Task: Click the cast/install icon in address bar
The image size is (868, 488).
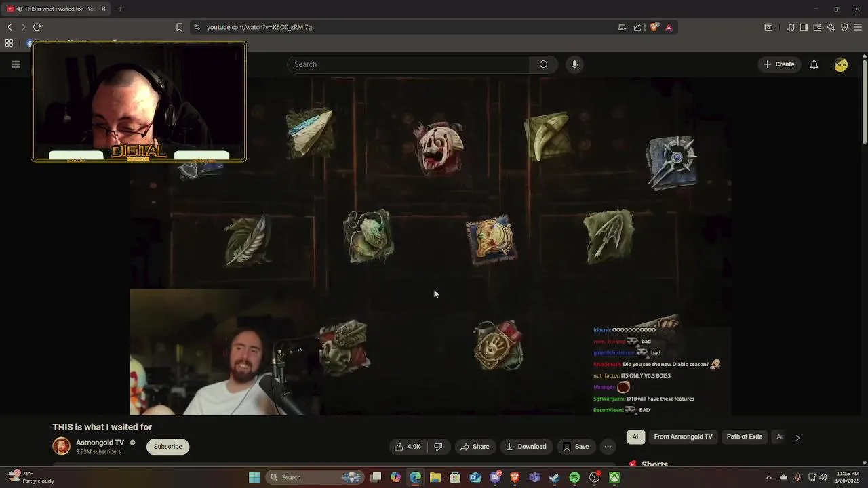Action: tap(622, 27)
